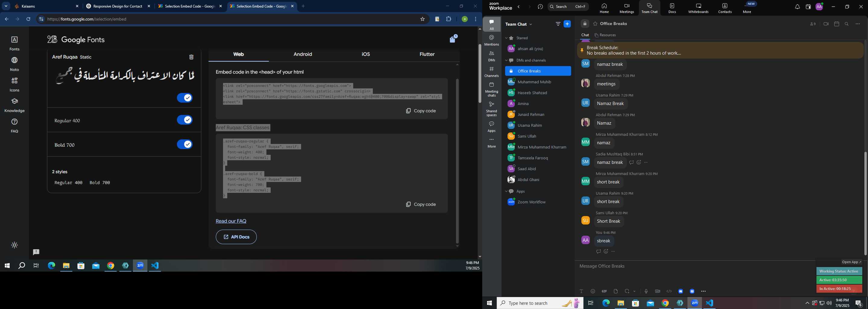Image resolution: width=868 pixels, height=309 pixels.
Task: Start a video meeting from Office Breaks header
Action: [x=826, y=24]
